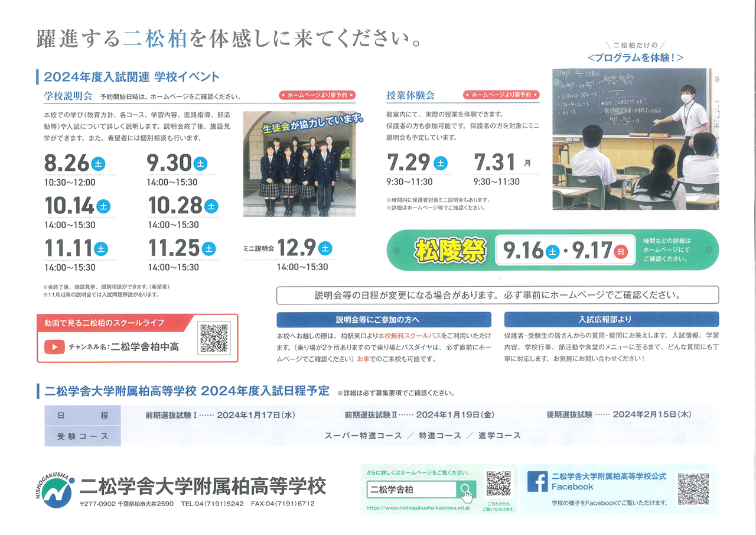Click the 土 badge next to 12.9
The width and height of the screenshot is (756, 535).
[x=325, y=248]
